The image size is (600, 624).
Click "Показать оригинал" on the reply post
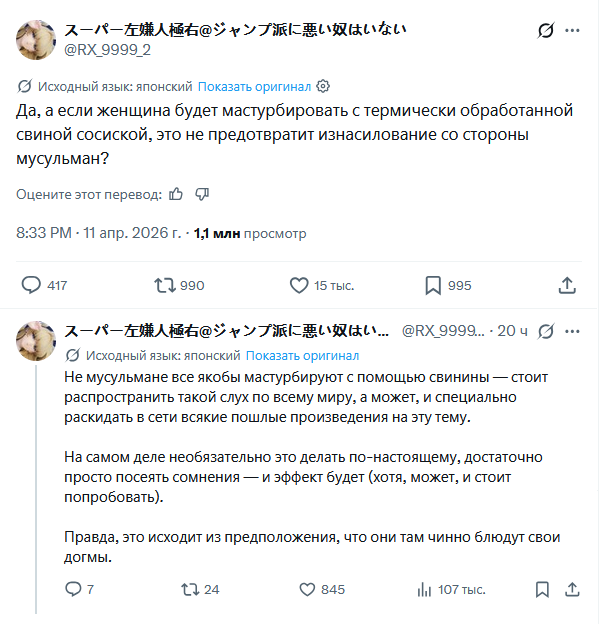tap(302, 355)
